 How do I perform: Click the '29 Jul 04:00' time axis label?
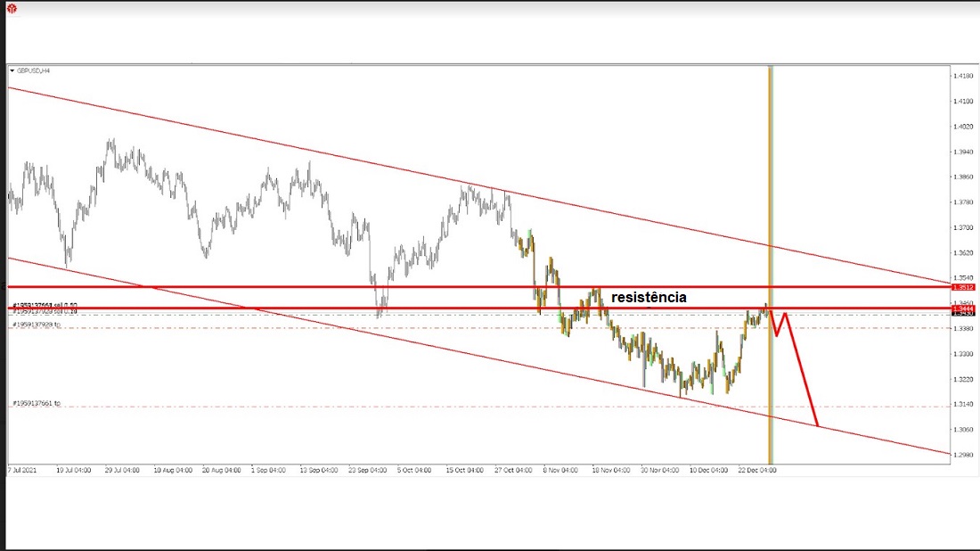point(123,470)
